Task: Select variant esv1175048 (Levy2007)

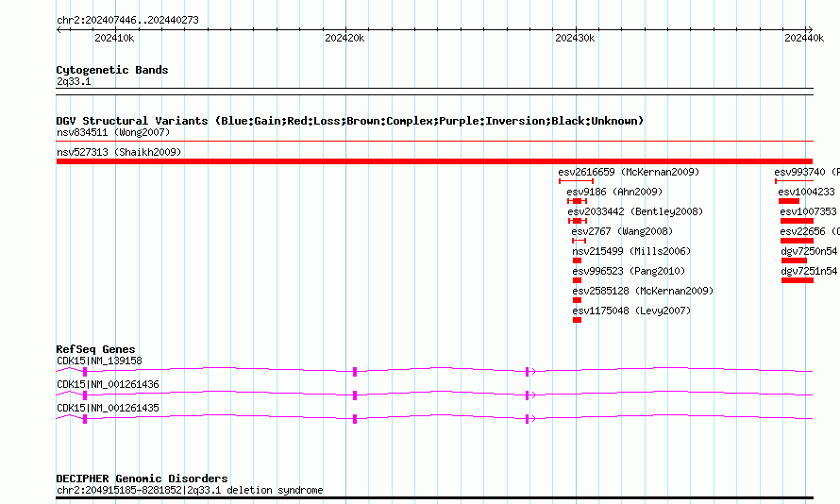Action: click(x=631, y=311)
